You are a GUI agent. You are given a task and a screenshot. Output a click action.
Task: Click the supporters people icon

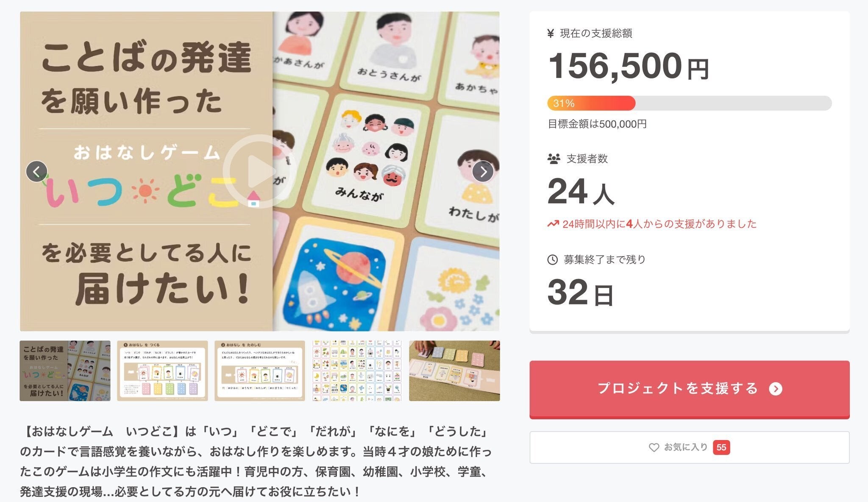pos(554,159)
